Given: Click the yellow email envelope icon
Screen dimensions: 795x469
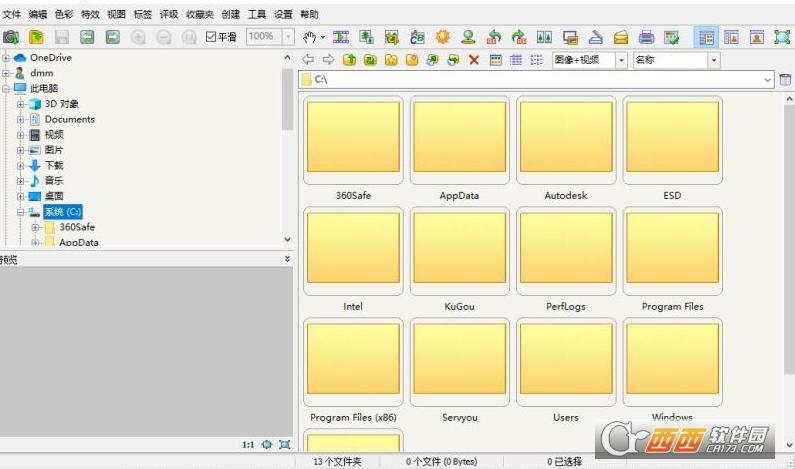Looking at the screenshot, I should (621, 37).
